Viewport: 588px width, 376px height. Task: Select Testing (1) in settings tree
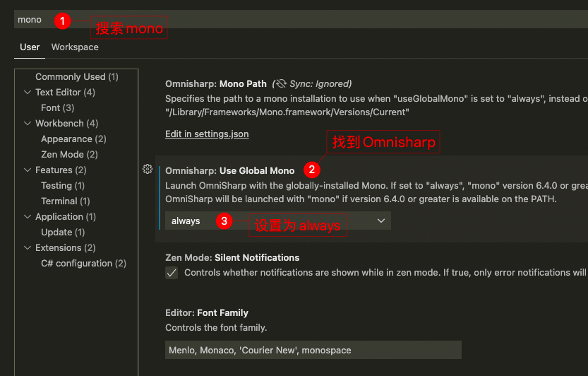63,186
